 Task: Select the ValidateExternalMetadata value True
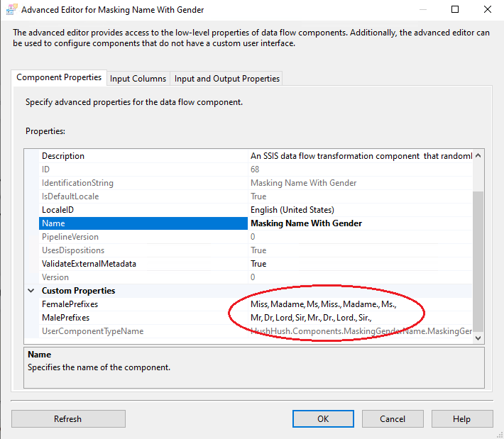(x=355, y=264)
